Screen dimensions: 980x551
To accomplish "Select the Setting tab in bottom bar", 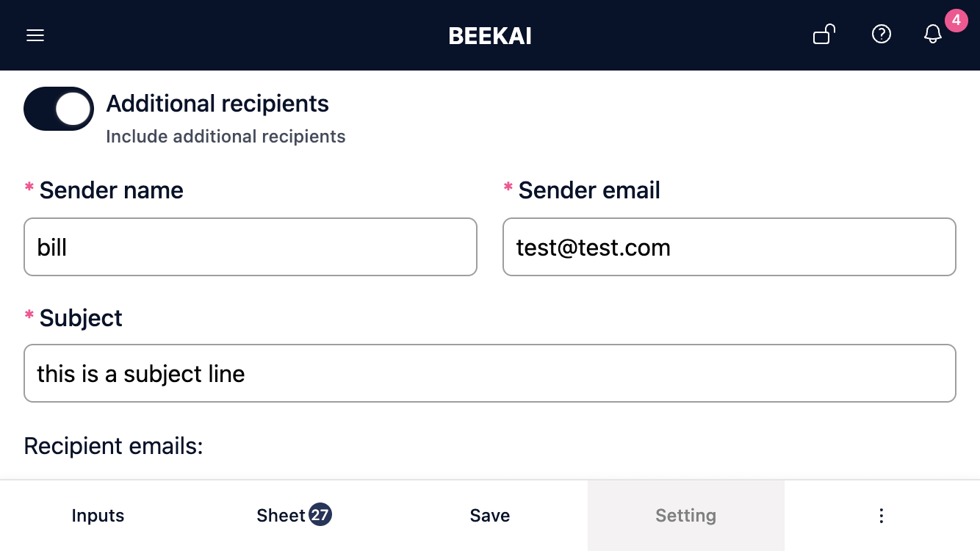I will click(x=686, y=516).
